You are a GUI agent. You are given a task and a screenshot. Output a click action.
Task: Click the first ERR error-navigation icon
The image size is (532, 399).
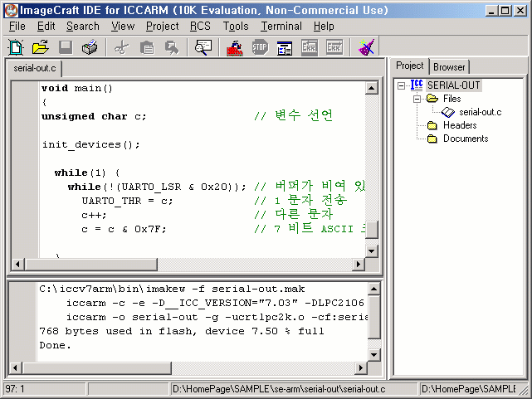[310, 47]
